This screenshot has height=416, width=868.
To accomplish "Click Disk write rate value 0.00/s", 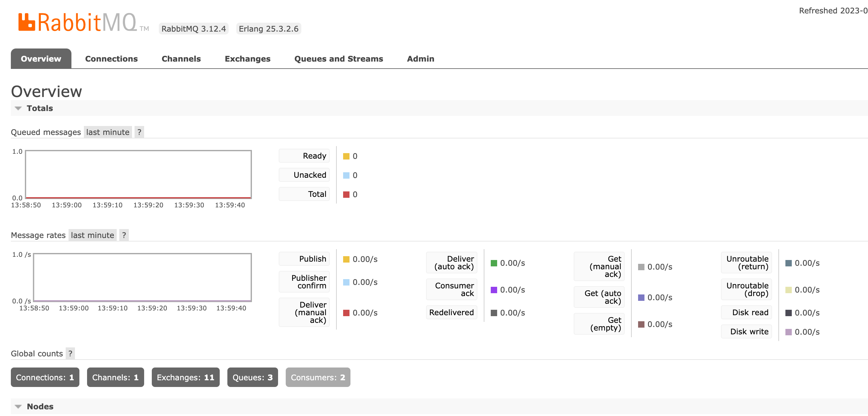I will tap(807, 332).
